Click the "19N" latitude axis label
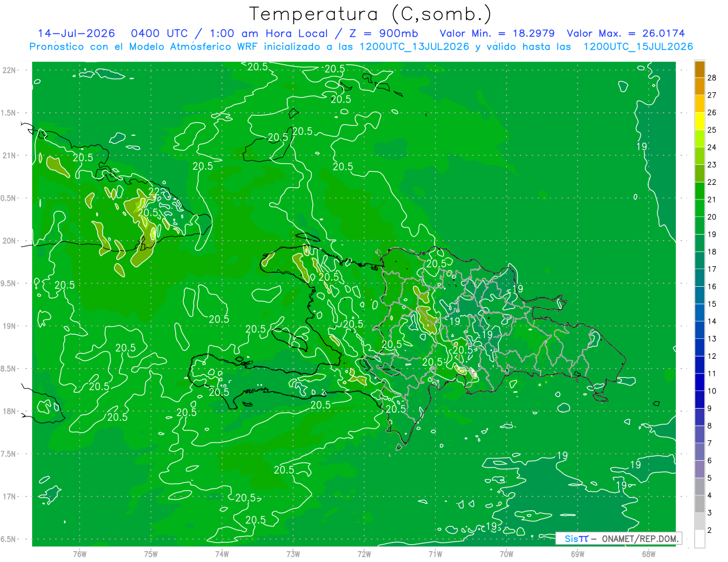This screenshot has width=728, height=562. click(8, 326)
